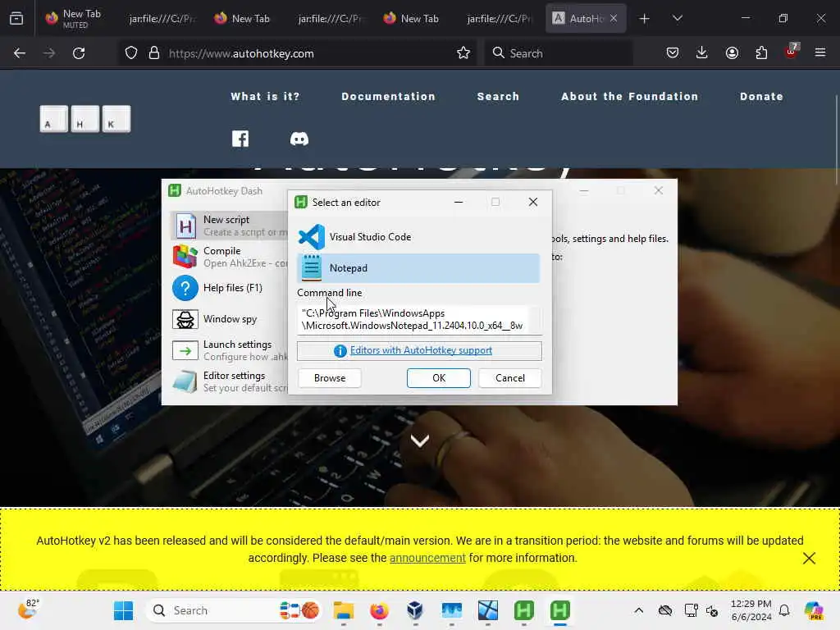Show hidden system tray icons

(638, 610)
